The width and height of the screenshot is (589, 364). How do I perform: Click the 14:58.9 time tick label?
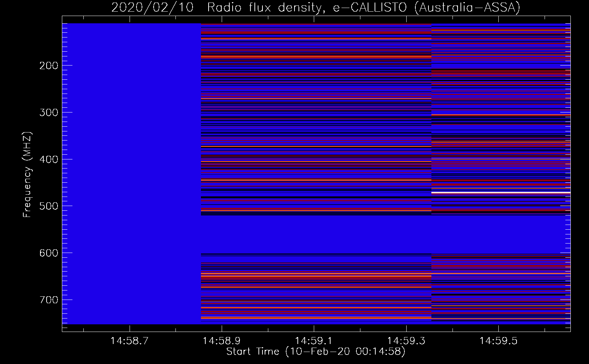pyautogui.click(x=222, y=341)
